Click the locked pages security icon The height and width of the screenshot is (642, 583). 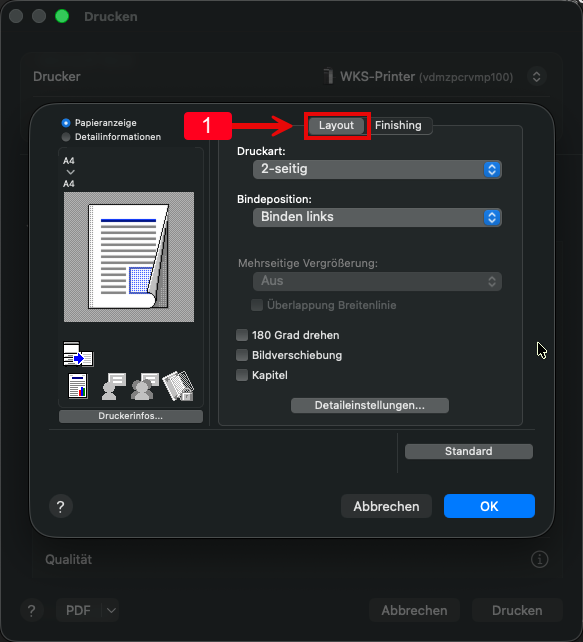(179, 386)
